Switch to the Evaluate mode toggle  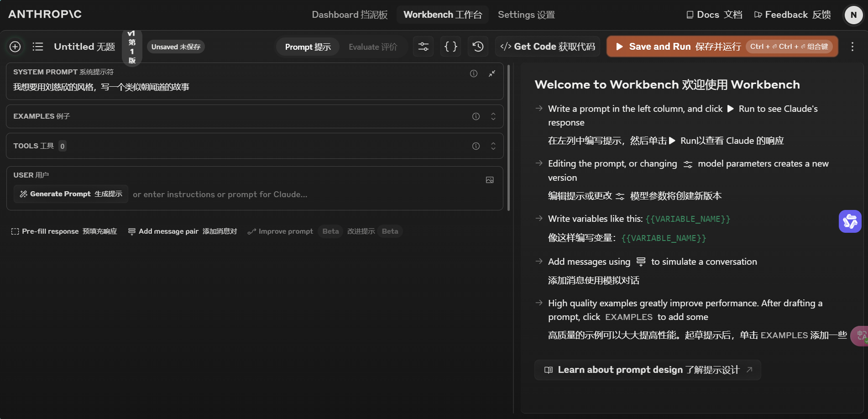pos(372,47)
